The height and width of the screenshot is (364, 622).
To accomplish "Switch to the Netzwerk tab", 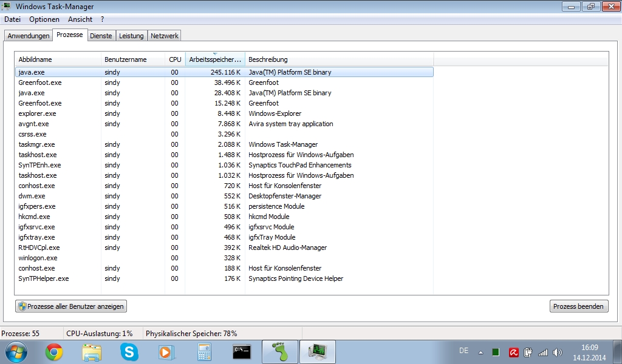I will pos(165,36).
